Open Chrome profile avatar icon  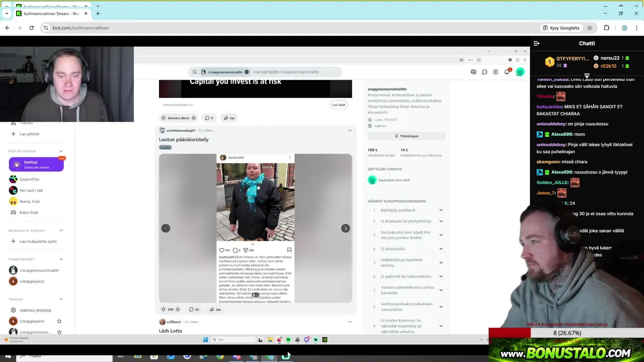coord(624,28)
